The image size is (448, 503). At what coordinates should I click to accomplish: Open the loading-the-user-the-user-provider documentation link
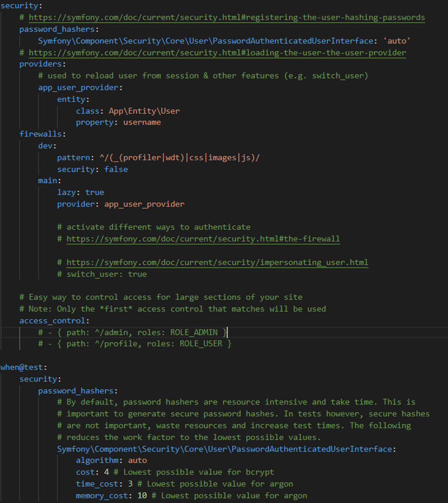tap(217, 52)
